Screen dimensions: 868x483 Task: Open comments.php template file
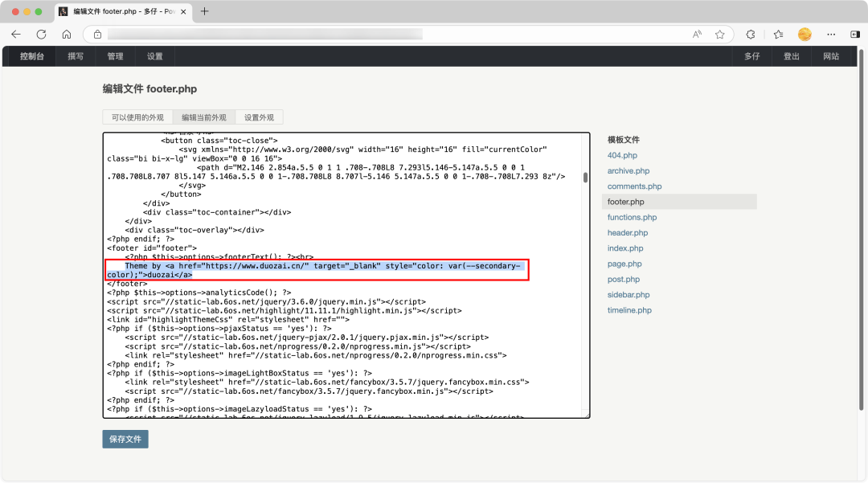(x=634, y=186)
